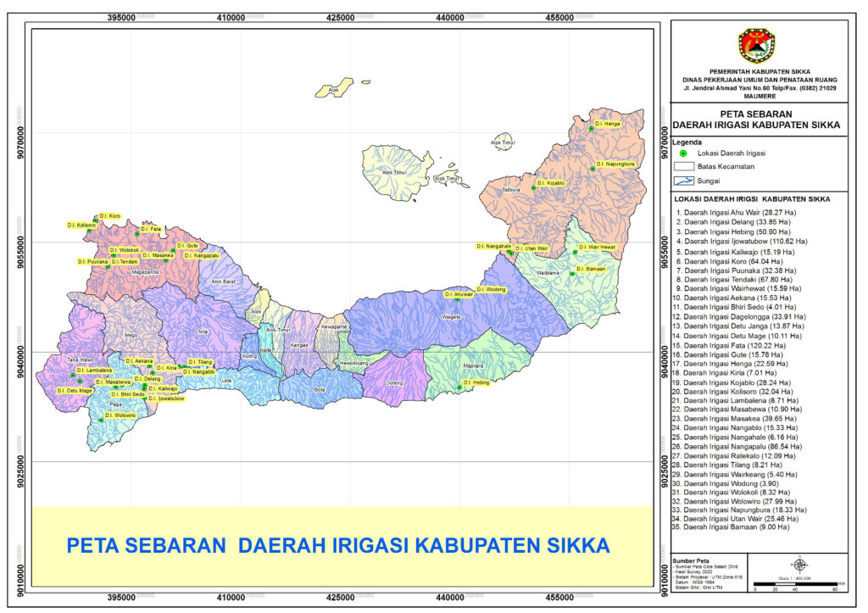
Task: Click the Batas Kecamatan legend box
Action: coord(683,167)
